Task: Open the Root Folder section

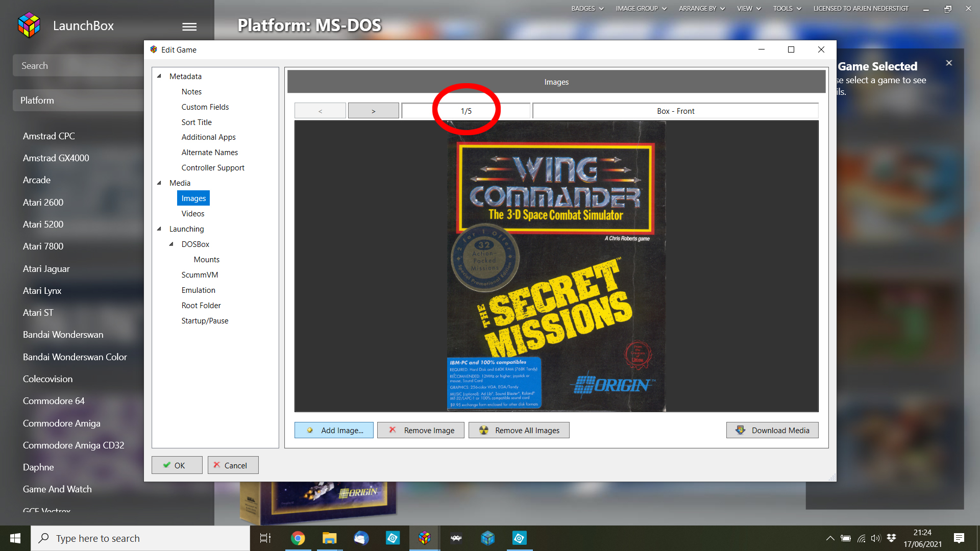Action: tap(201, 306)
